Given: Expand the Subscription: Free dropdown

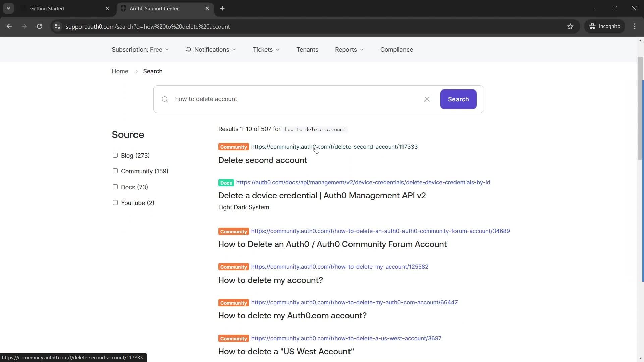Looking at the screenshot, I should 140,50.
